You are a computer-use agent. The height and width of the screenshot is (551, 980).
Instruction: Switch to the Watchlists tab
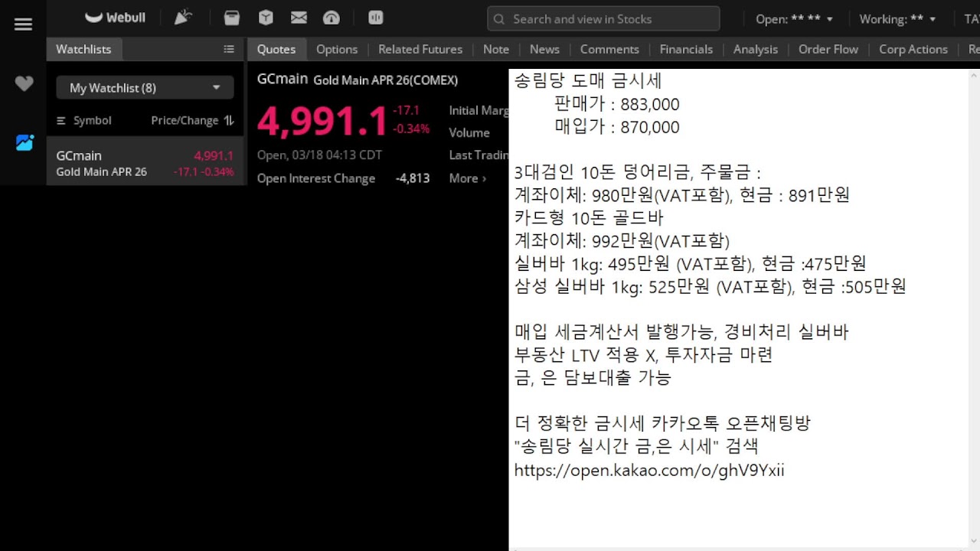[x=83, y=49]
